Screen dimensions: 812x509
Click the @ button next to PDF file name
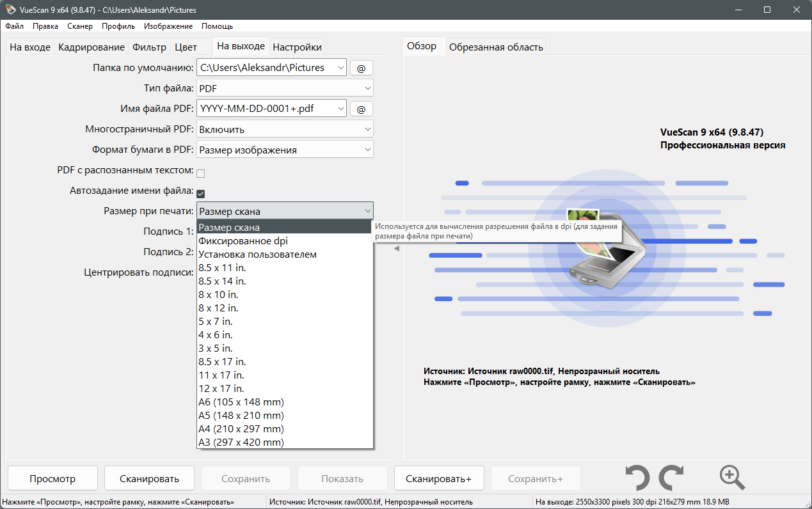coord(361,109)
